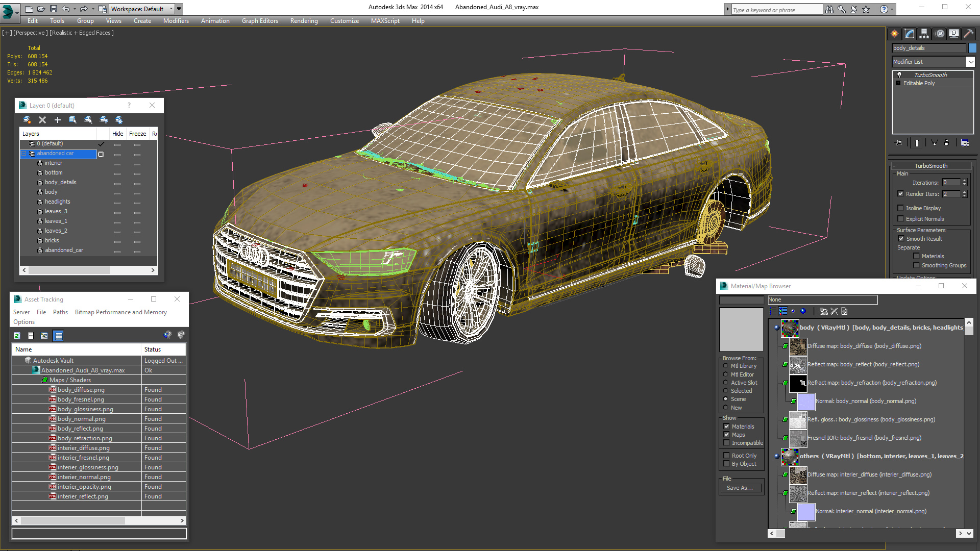Image resolution: width=980 pixels, height=551 pixels.
Task: Collapse the abandoned car layer tree node
Action: click(x=24, y=154)
